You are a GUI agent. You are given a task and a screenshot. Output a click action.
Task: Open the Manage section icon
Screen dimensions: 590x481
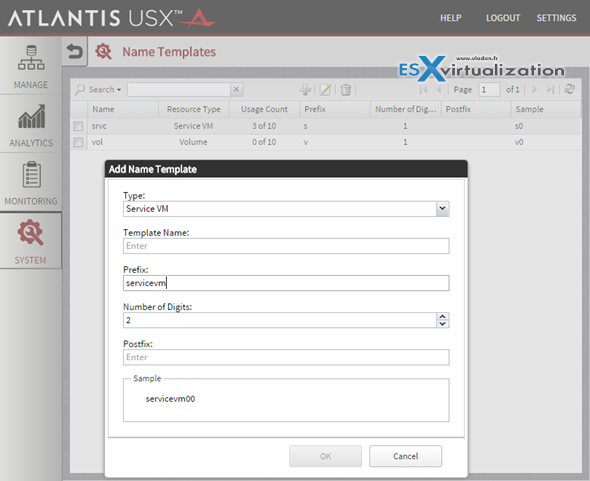pos(31,58)
